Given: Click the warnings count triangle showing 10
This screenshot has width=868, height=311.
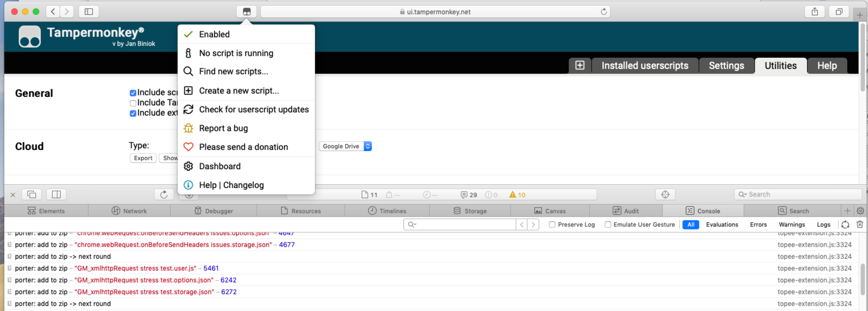Looking at the screenshot, I should tap(517, 195).
